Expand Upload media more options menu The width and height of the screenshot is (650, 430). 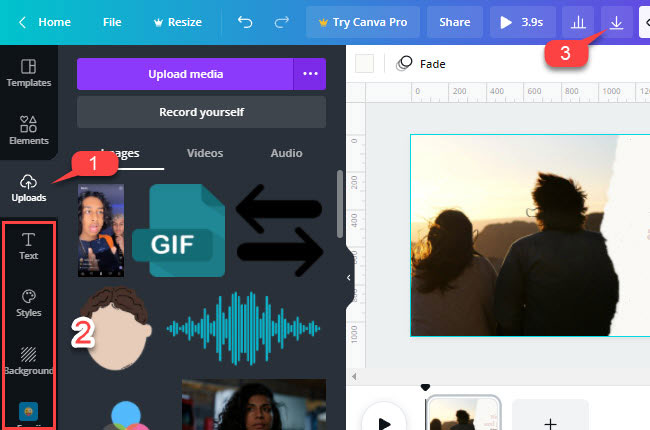[309, 73]
